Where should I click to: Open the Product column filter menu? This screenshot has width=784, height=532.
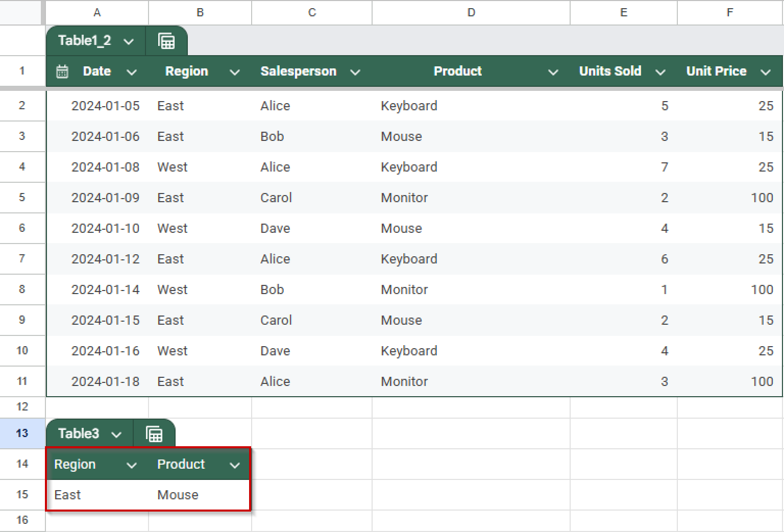553,72
